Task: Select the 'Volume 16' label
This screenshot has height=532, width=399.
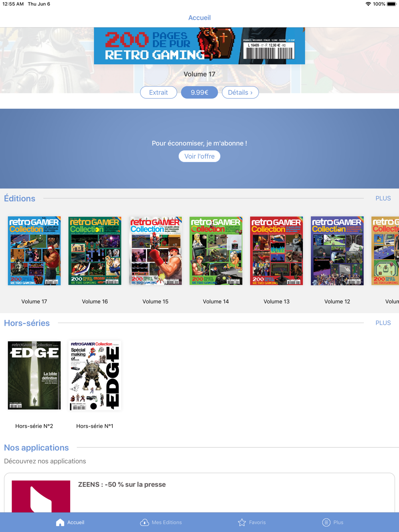Action: [95, 301]
